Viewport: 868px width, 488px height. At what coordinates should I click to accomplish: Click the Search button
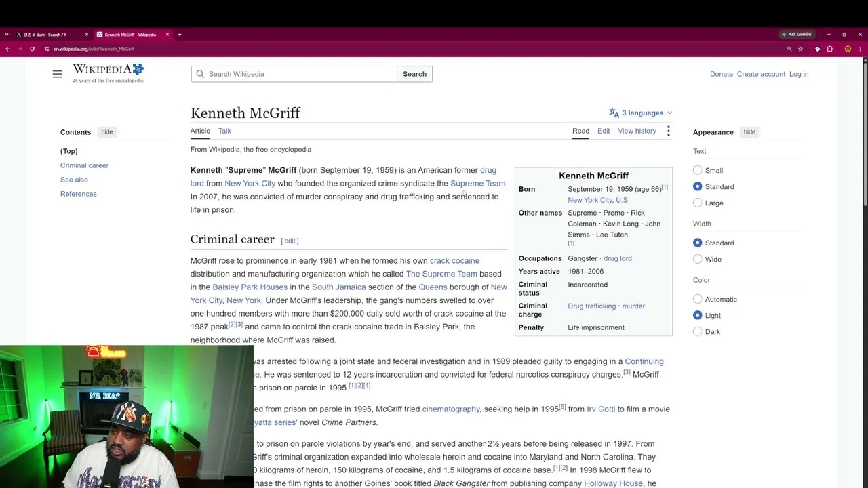click(x=414, y=74)
